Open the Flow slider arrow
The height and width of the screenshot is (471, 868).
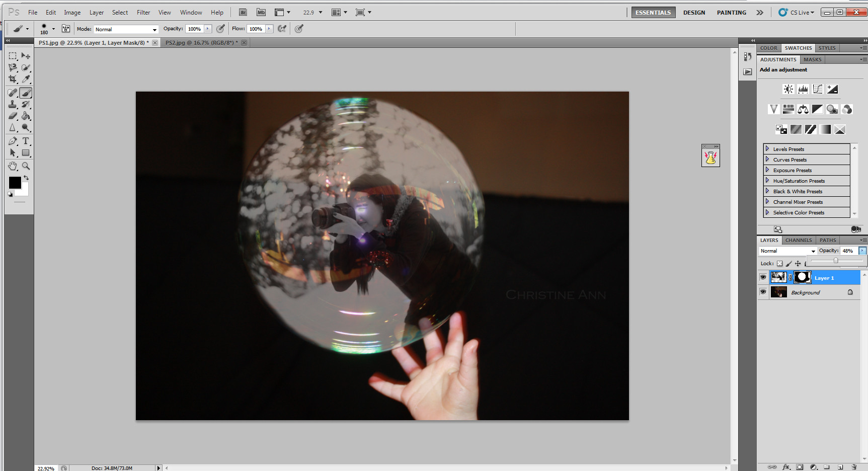click(x=269, y=29)
